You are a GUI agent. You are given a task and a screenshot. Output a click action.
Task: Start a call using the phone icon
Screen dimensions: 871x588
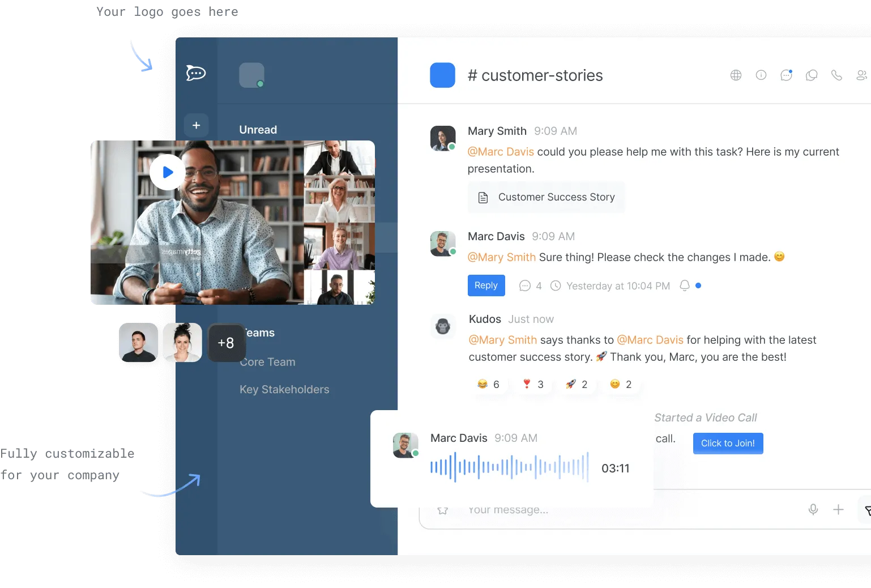836,75
